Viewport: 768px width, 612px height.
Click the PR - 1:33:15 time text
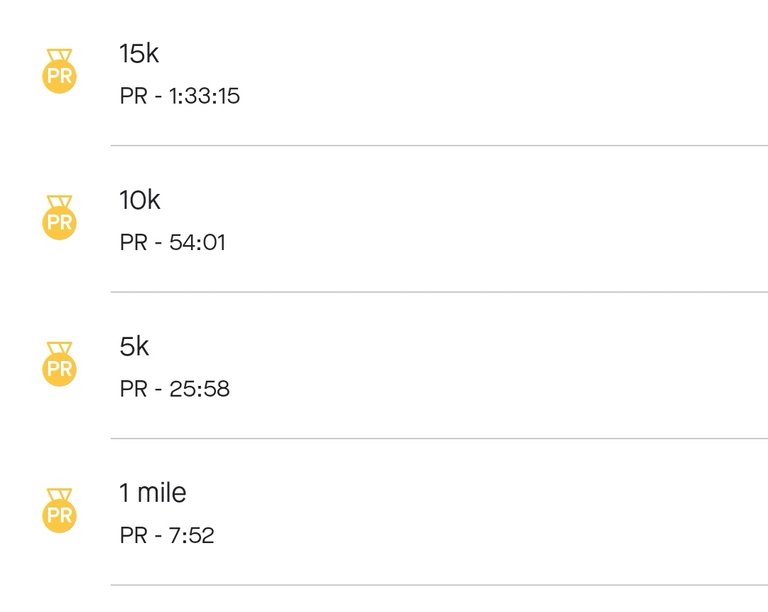[x=180, y=96]
